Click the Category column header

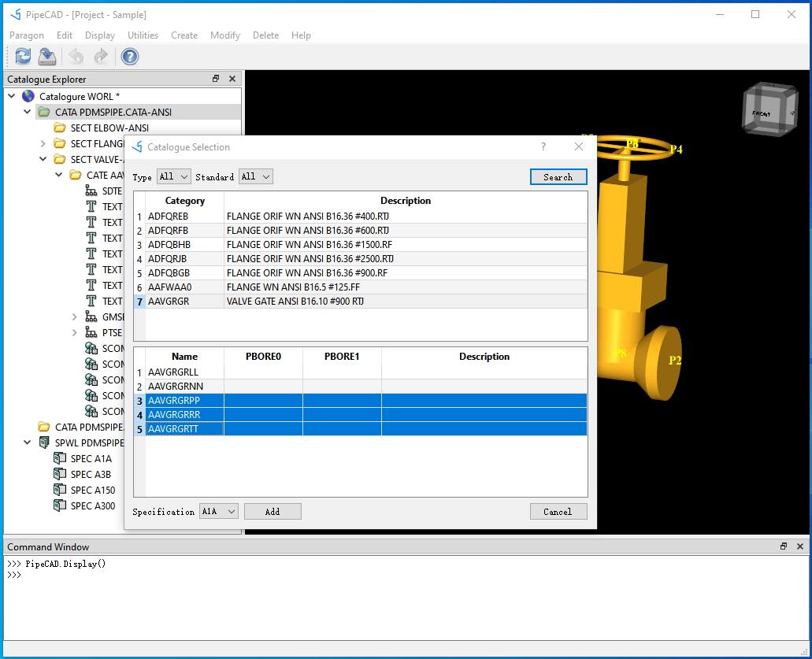click(x=184, y=200)
